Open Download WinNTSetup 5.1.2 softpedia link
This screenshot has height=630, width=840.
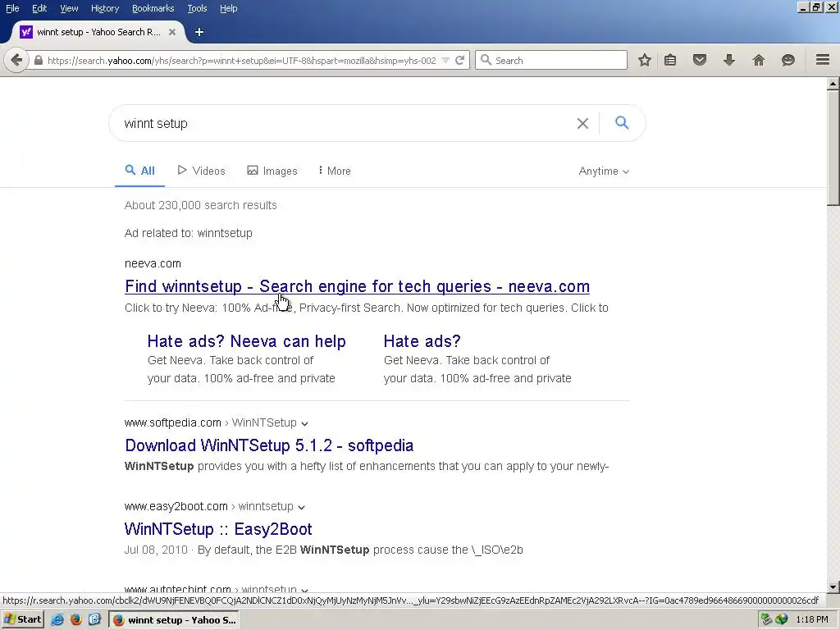coord(269,445)
